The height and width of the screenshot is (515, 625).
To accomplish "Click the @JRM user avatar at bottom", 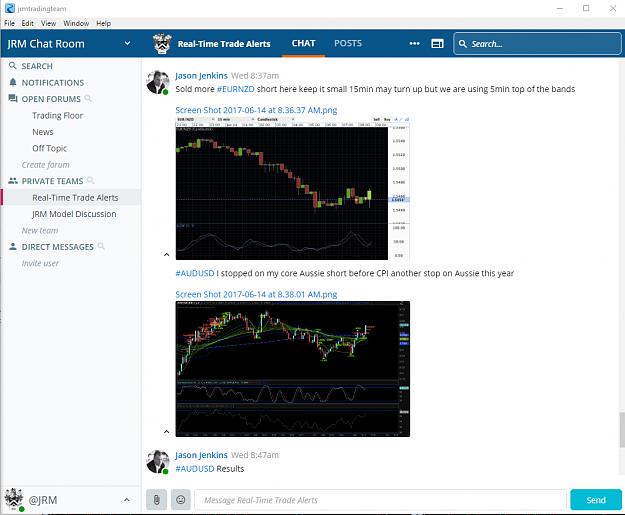I will pos(14,499).
